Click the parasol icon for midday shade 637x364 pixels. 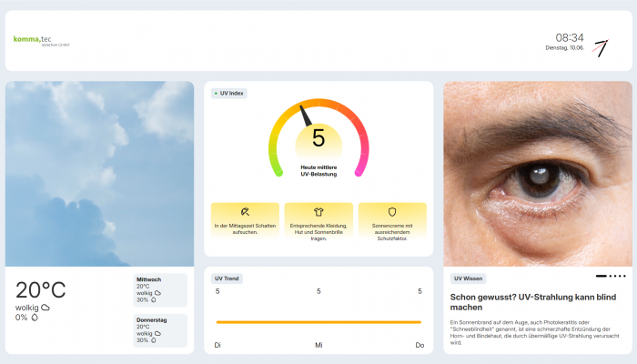(244, 211)
